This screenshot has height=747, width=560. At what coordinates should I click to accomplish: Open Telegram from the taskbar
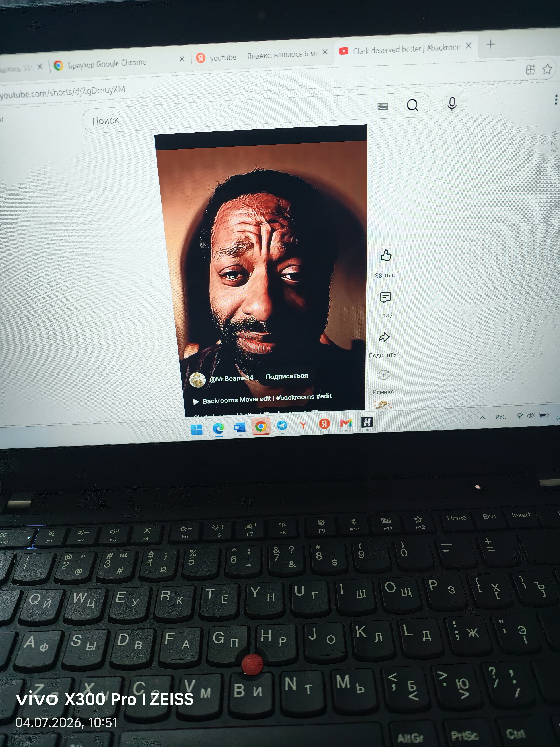click(x=282, y=425)
